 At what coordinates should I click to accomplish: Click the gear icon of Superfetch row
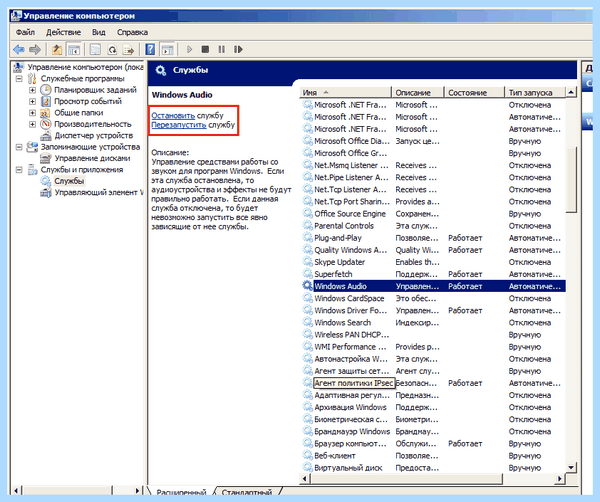click(x=307, y=274)
